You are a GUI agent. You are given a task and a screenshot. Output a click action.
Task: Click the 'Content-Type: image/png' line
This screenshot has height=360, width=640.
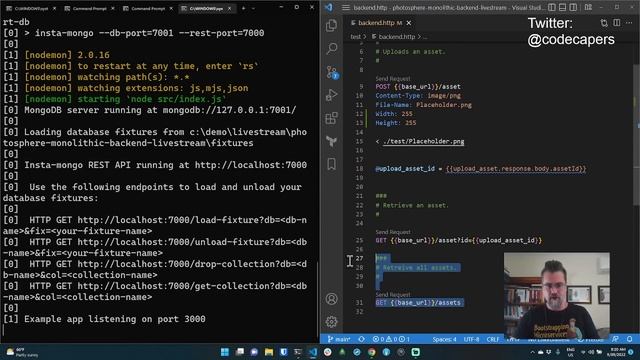(x=418, y=96)
